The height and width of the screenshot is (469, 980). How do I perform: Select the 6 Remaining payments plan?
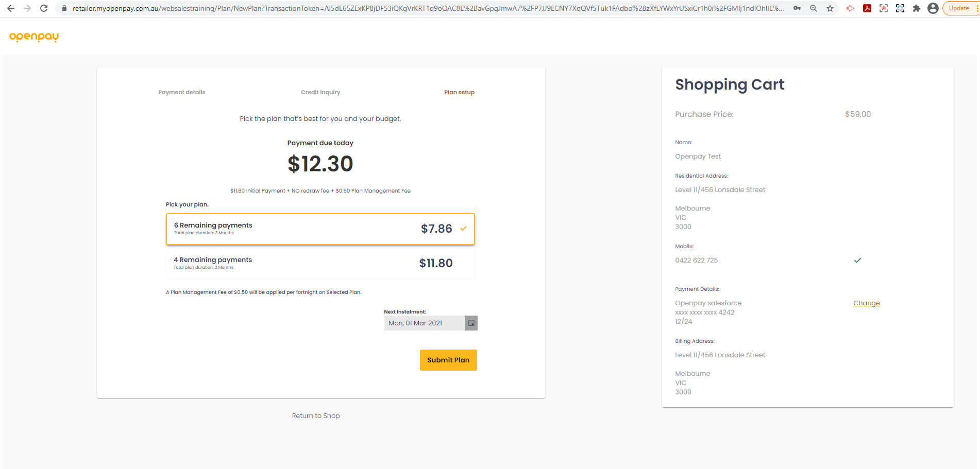click(320, 229)
